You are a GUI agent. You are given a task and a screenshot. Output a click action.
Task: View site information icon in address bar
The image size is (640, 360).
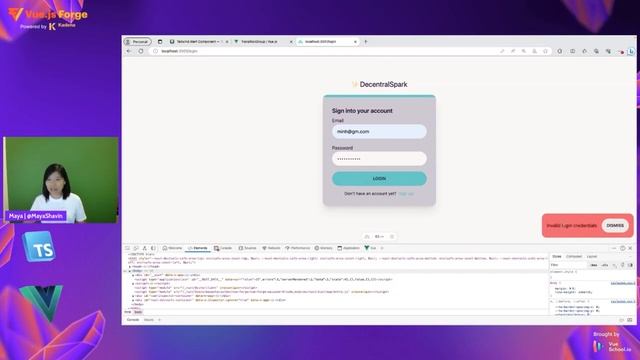pyautogui.click(x=155, y=51)
